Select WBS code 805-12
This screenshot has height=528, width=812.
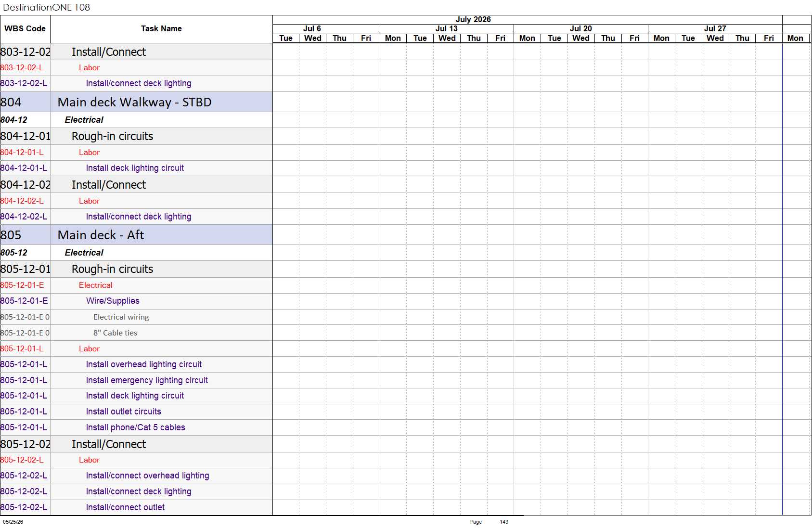13,253
